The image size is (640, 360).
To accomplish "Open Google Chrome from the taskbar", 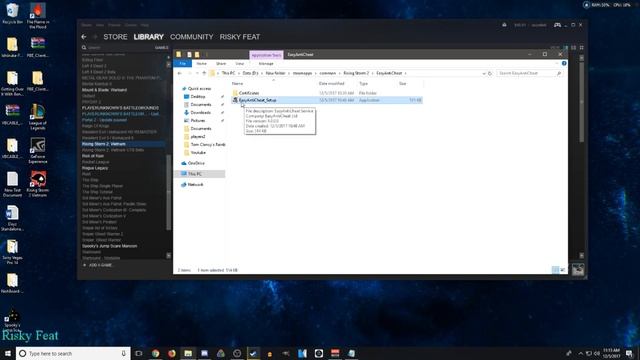I will (156, 353).
